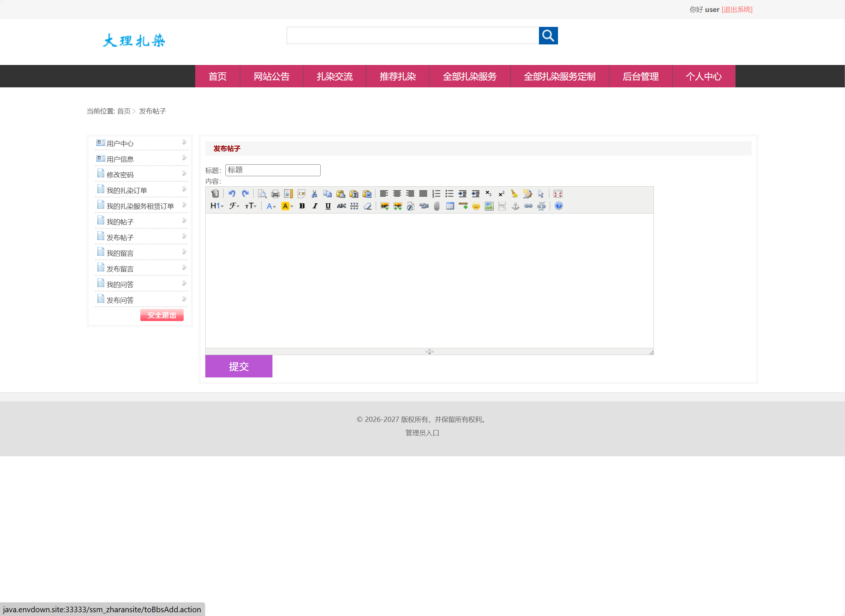Viewport: 845px width, 616px height.
Task: Click the insert hyperlink chain icon
Action: click(x=528, y=206)
